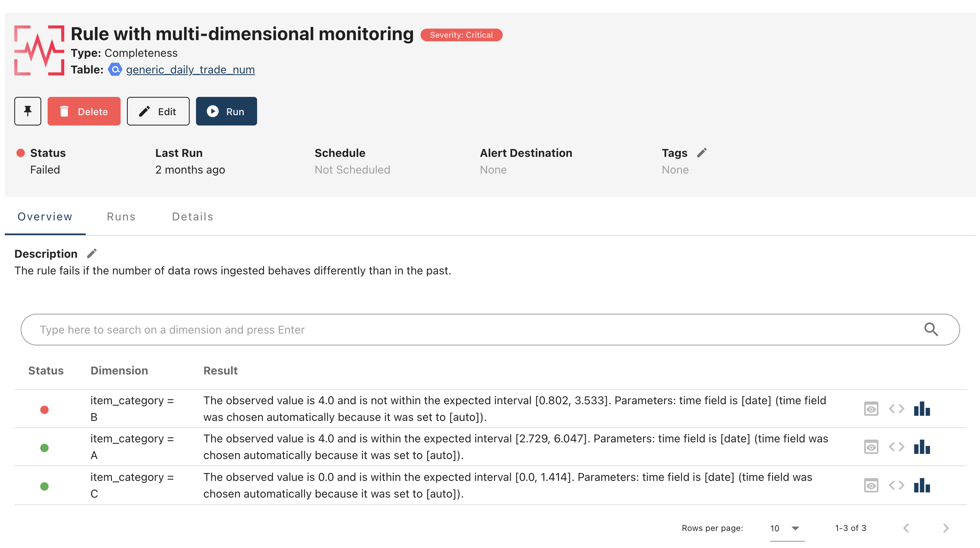Open Rows per page dropdown
This screenshot has width=980, height=548.
point(786,528)
